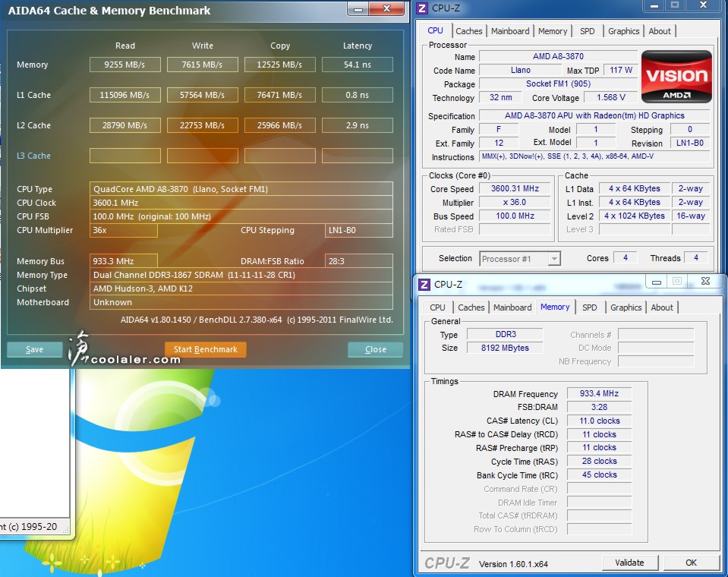Click the Bank Cycle Time 45 clocks value

[x=599, y=475]
